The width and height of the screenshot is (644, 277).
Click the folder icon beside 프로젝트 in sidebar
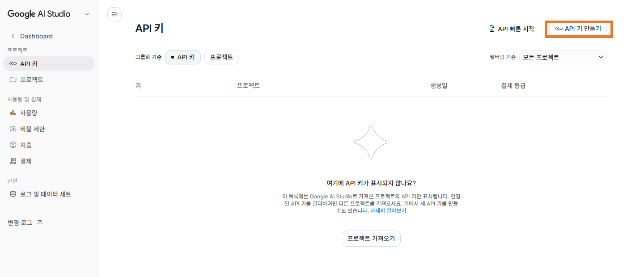coord(13,80)
